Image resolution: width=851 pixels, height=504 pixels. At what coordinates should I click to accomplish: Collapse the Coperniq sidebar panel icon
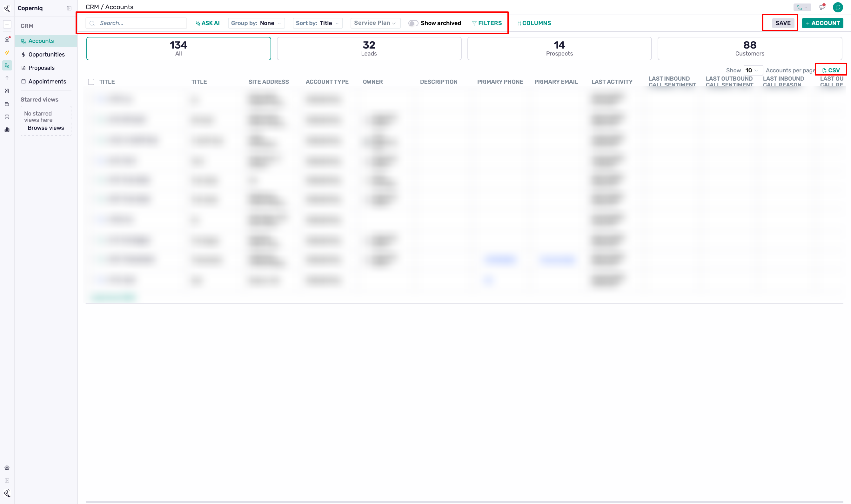click(69, 8)
